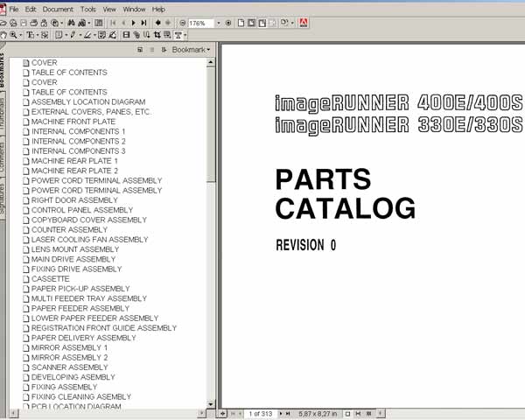Open the CONTROL PANEL ASSEMBLY bookmark

[x=82, y=210]
